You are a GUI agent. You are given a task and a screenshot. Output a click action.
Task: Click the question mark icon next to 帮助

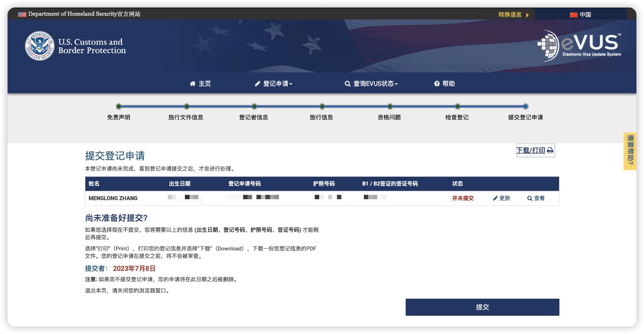click(437, 84)
